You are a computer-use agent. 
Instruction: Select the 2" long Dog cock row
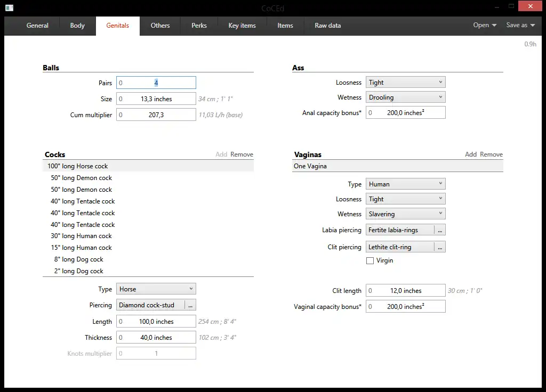[148, 271]
